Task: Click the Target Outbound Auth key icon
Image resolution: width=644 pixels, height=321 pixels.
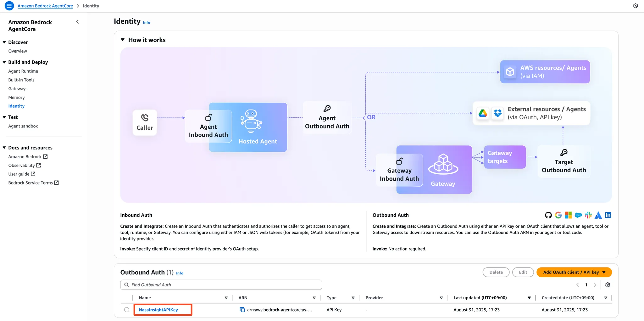Action: point(564,153)
